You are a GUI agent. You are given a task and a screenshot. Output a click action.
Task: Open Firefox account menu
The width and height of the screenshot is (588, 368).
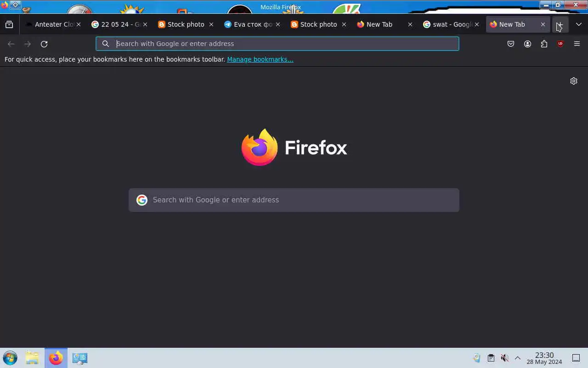[x=527, y=44]
